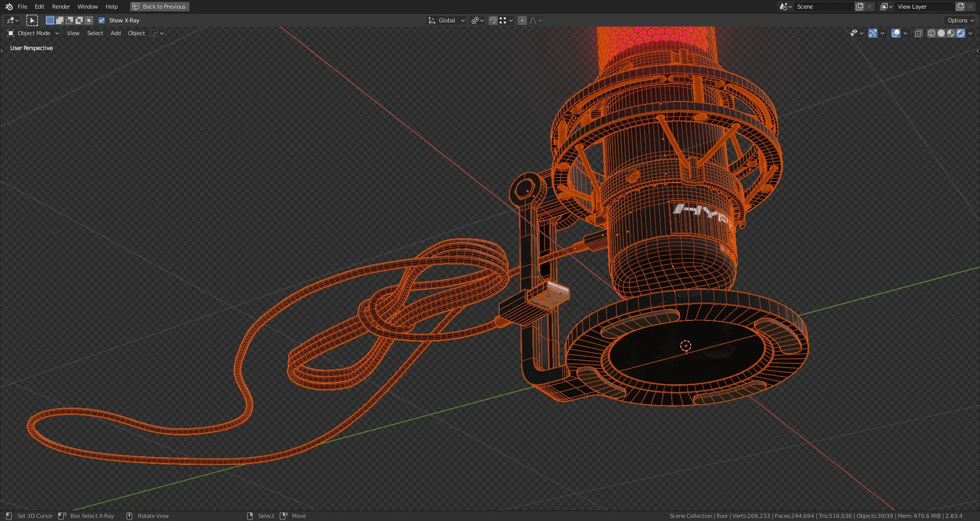Uncheck the Show X-Ray checkbox
980x521 pixels.
[x=102, y=20]
